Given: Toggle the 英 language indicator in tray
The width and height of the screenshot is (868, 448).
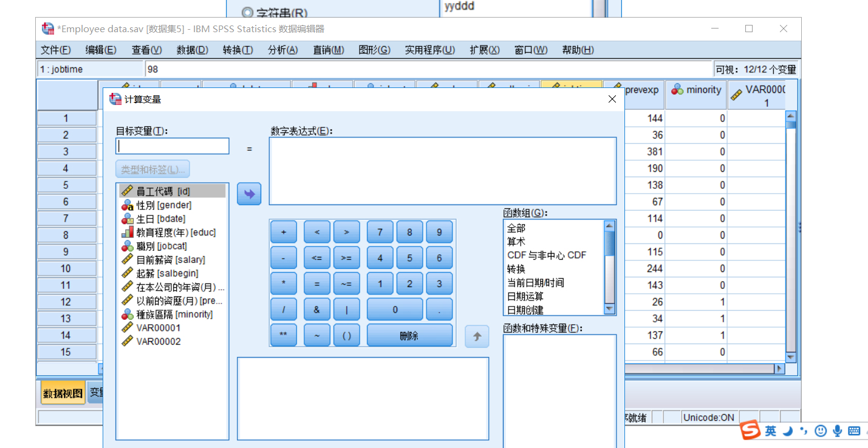Looking at the screenshot, I should point(770,431).
